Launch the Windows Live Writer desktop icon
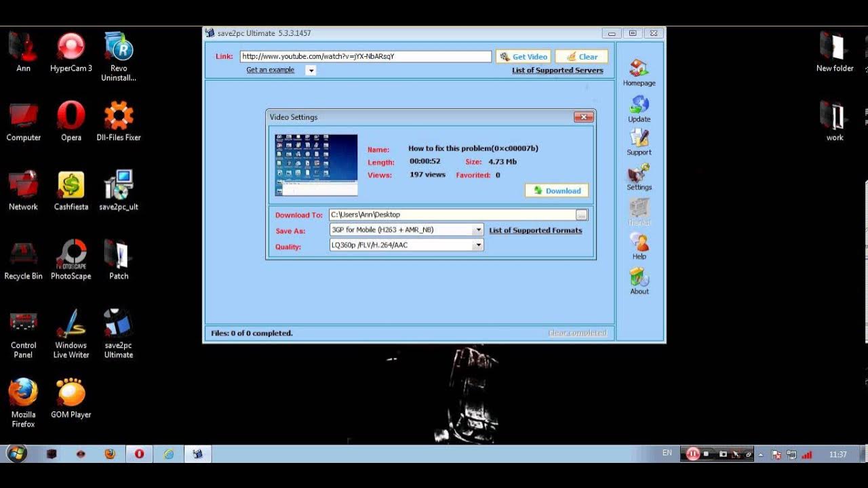868x488 pixels. point(71,333)
